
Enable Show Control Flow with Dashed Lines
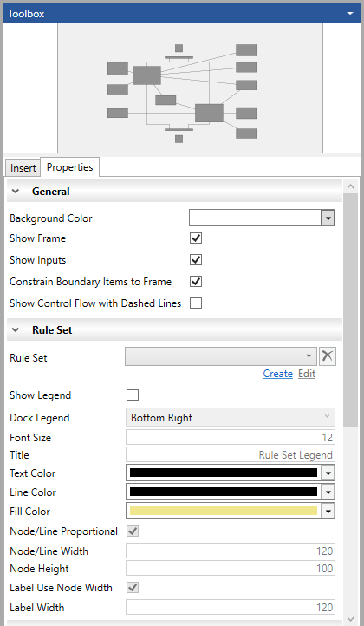196,303
